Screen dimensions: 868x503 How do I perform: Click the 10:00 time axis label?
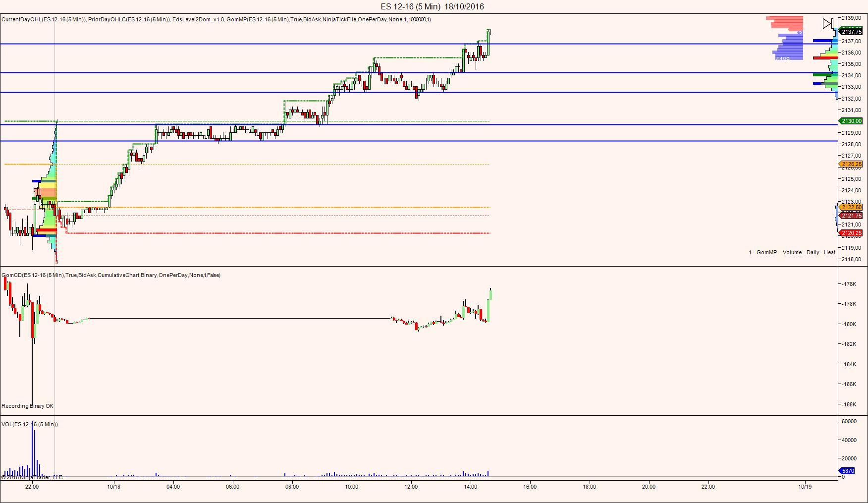pos(352,487)
